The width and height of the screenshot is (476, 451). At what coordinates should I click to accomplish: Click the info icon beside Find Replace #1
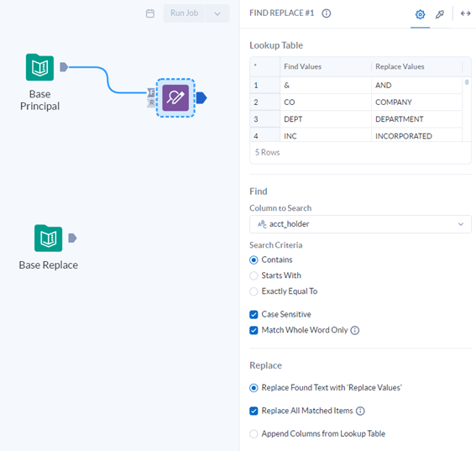point(327,13)
